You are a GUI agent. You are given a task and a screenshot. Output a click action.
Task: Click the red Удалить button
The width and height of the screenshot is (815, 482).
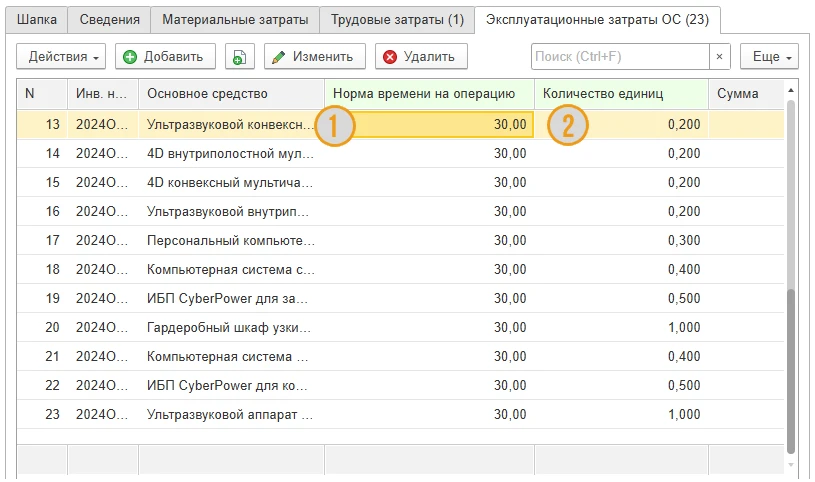[421, 57]
